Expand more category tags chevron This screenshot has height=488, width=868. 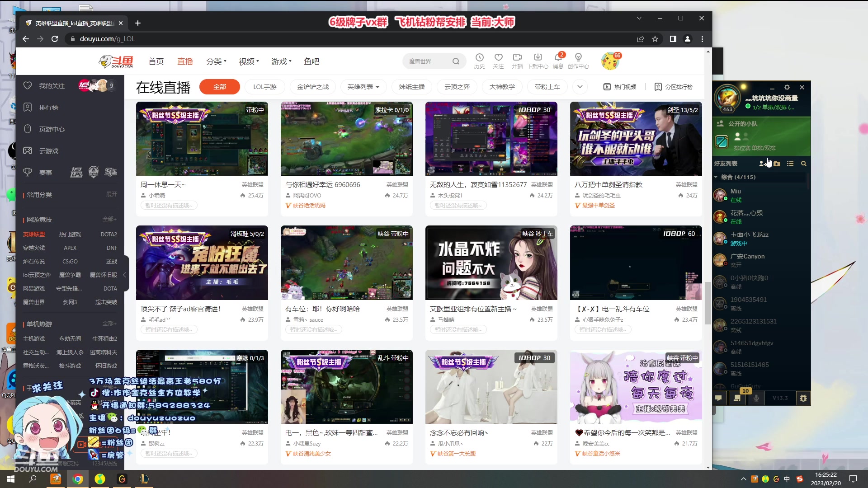(x=580, y=87)
